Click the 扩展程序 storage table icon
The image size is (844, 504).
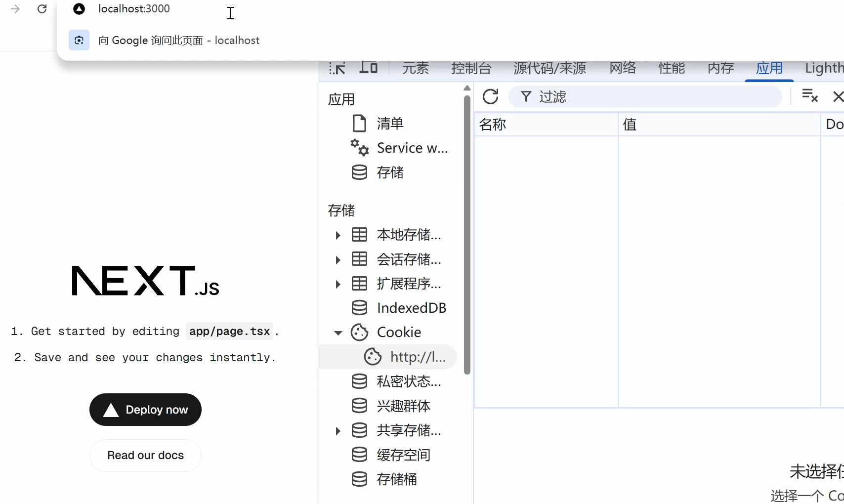359,284
